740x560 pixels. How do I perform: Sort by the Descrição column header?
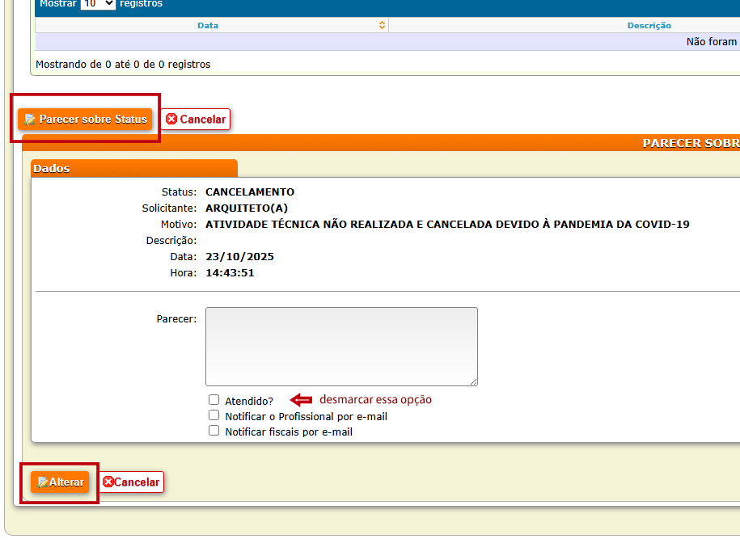coord(649,26)
